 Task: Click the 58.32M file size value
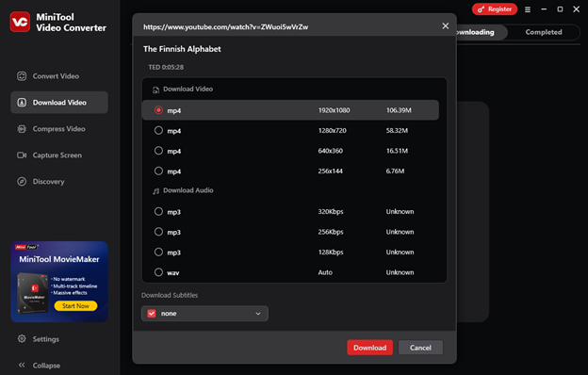(397, 131)
